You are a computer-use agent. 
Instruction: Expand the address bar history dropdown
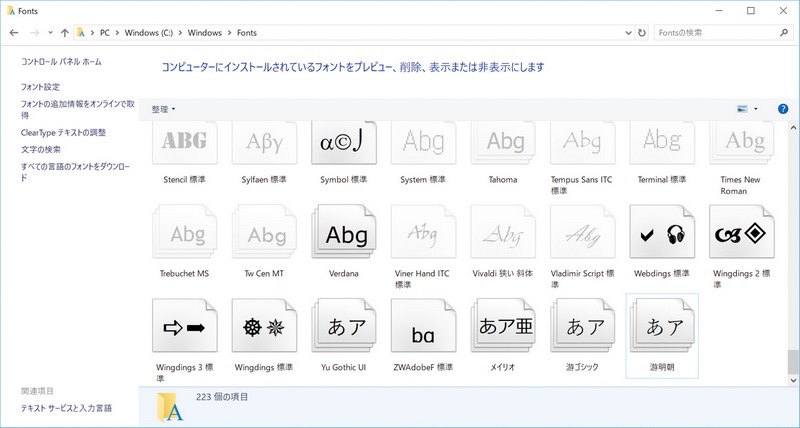coord(628,33)
